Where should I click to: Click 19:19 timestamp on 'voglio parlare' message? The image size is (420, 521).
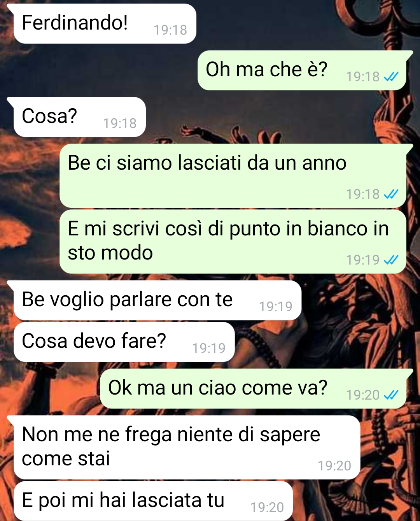(x=276, y=307)
